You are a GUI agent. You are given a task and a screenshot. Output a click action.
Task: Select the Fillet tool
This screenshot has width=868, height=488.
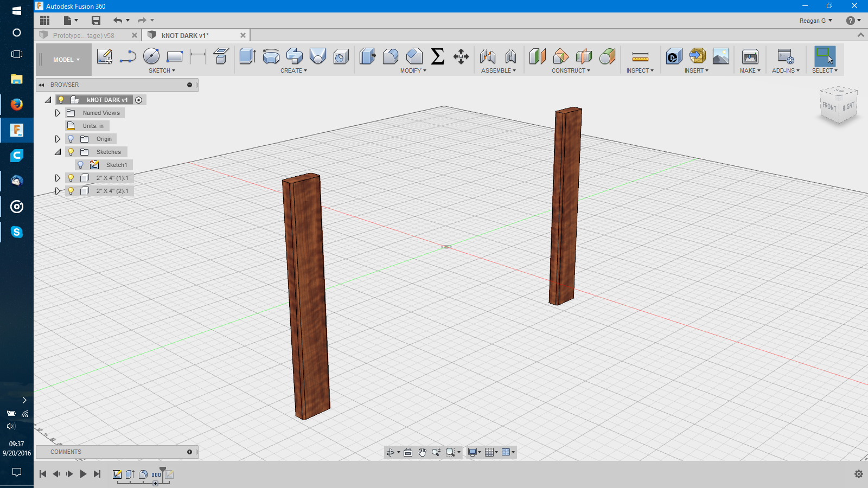click(391, 56)
